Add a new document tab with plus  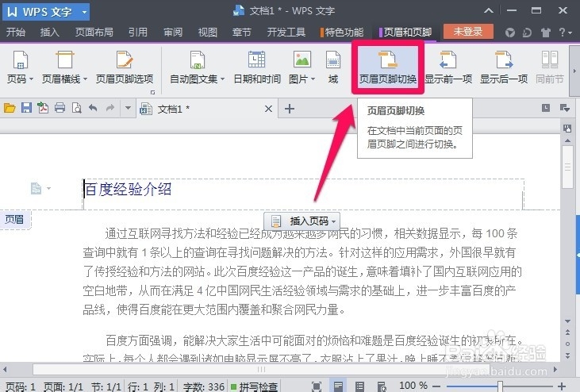290,109
